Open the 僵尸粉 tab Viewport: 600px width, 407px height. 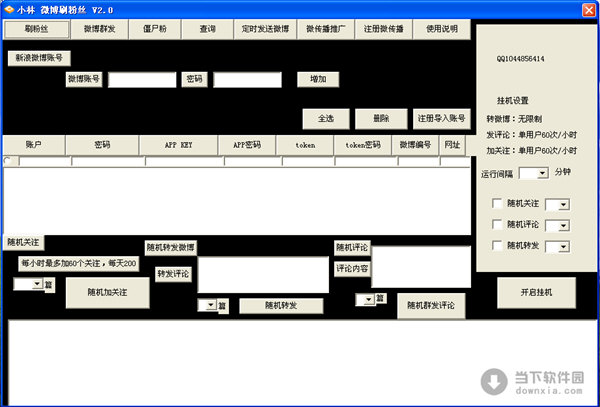[155, 29]
